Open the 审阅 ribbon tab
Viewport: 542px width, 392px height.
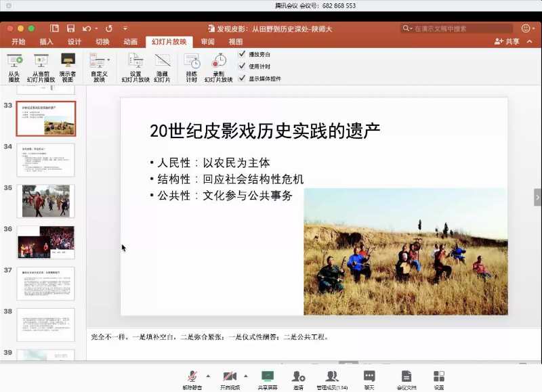click(x=207, y=42)
